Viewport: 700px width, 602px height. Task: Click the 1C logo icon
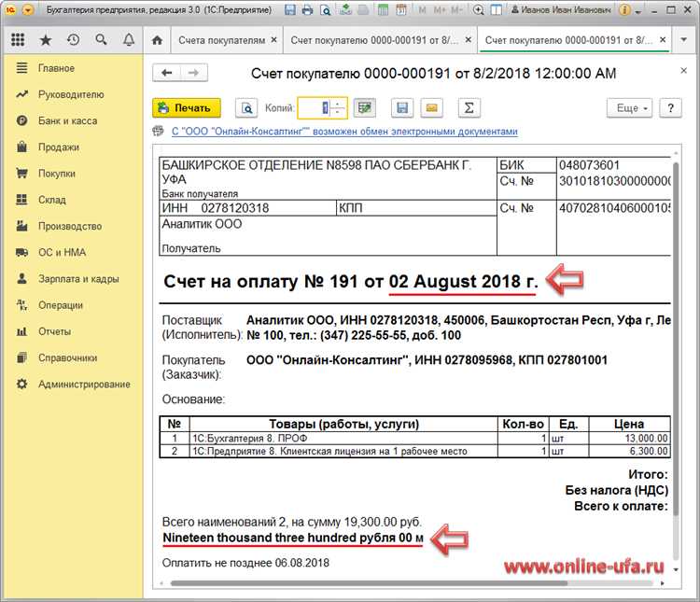pos(10,9)
